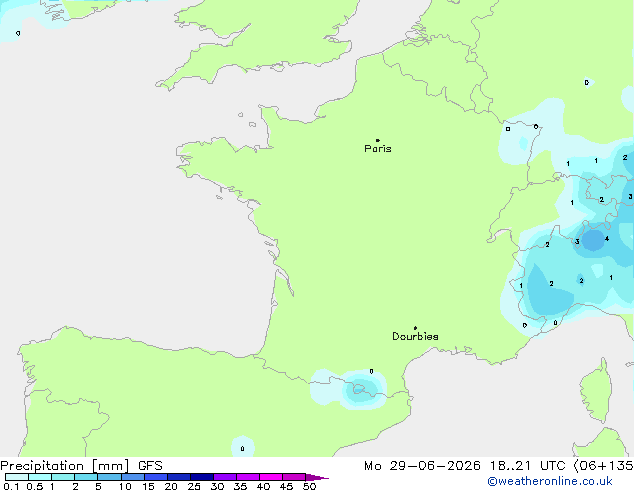Click the 'Precipitation' title text

coord(42,466)
